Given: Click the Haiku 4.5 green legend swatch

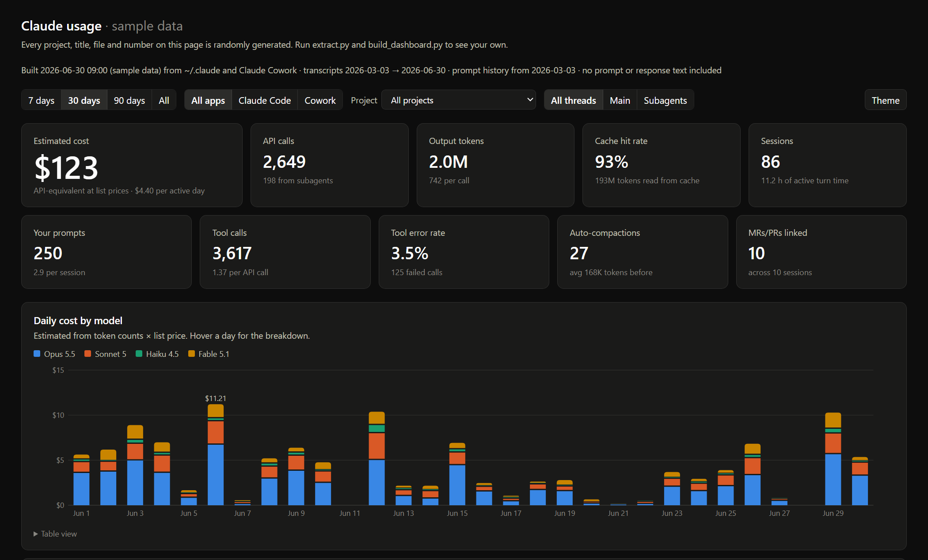Looking at the screenshot, I should [x=139, y=354].
